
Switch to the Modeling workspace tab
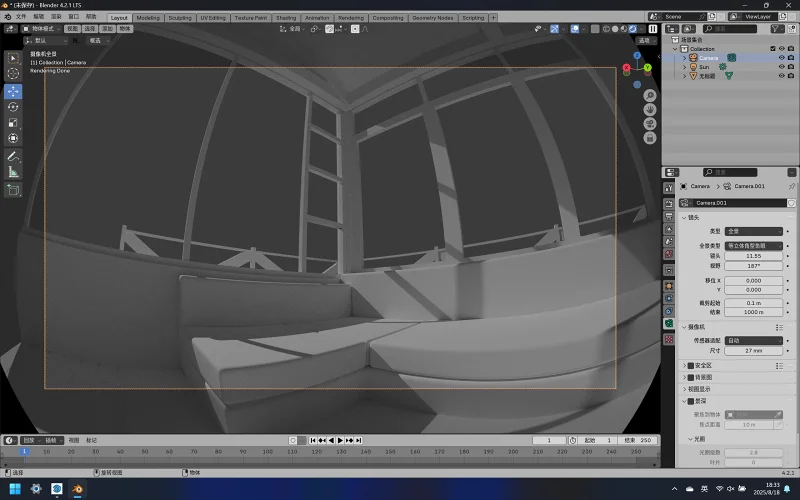148,18
